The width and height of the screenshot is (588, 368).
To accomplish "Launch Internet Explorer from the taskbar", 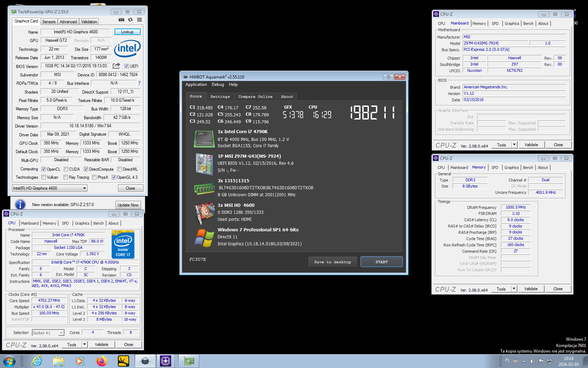I will tap(36, 361).
